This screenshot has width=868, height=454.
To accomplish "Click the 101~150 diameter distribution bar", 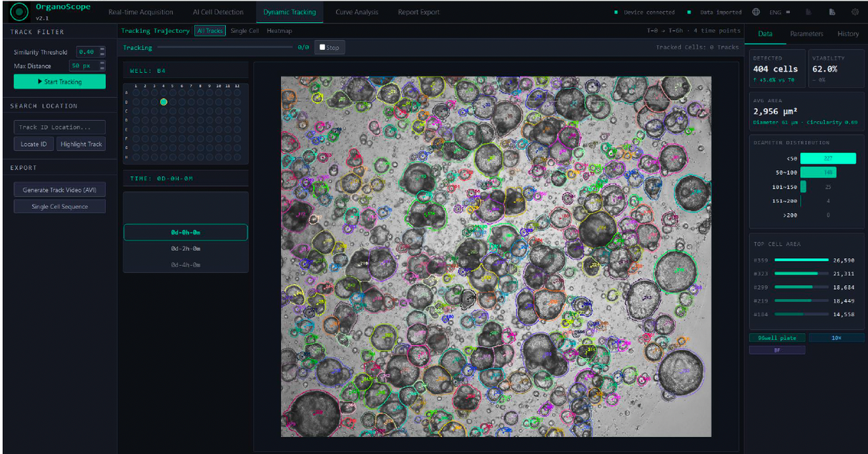I will click(x=803, y=187).
